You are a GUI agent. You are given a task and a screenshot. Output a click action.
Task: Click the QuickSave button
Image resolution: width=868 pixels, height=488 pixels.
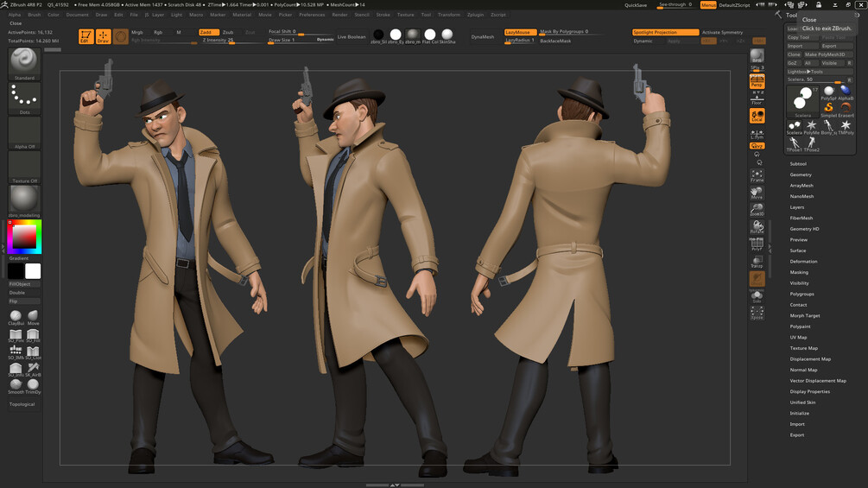[636, 5]
